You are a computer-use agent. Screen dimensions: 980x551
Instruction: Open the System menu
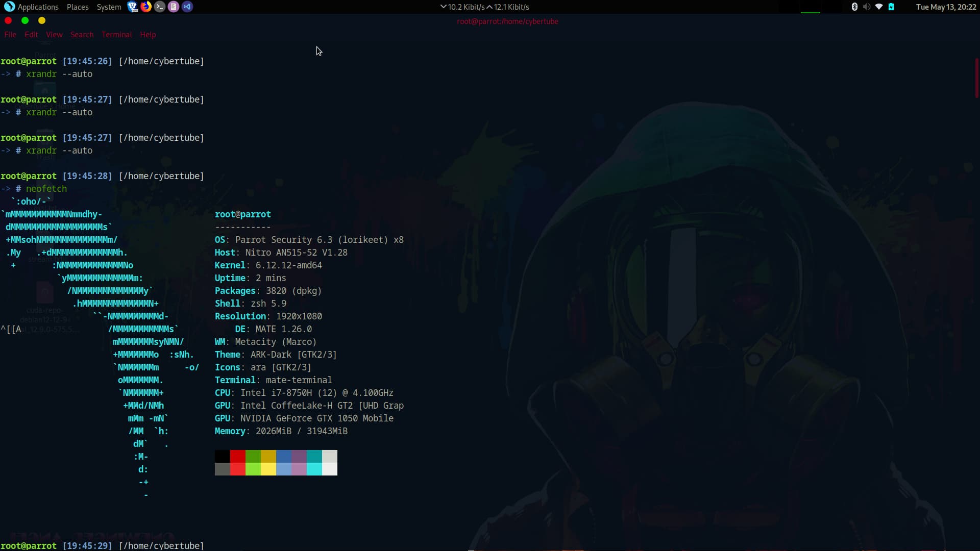pos(109,7)
